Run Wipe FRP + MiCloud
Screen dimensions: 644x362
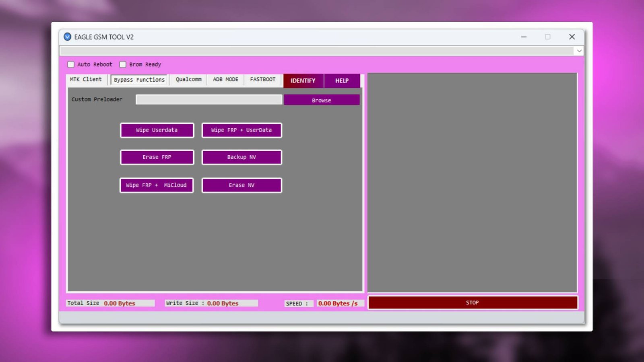click(x=157, y=185)
